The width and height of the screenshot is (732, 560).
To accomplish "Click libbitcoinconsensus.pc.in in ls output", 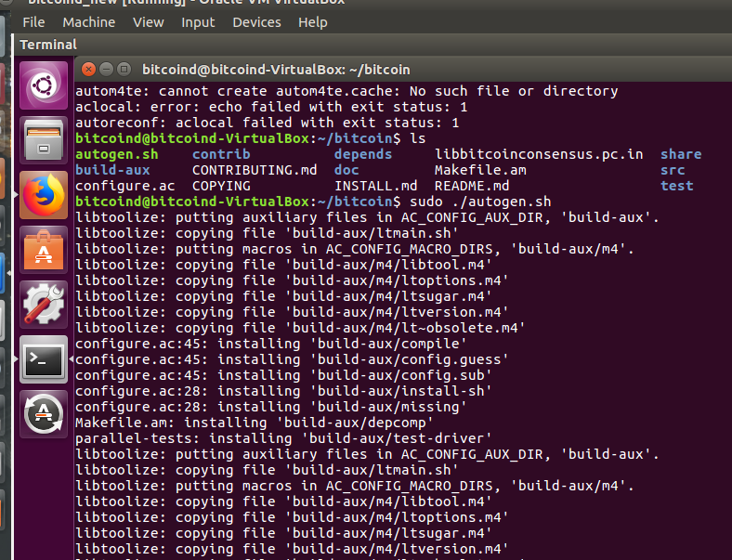I will tap(539, 154).
